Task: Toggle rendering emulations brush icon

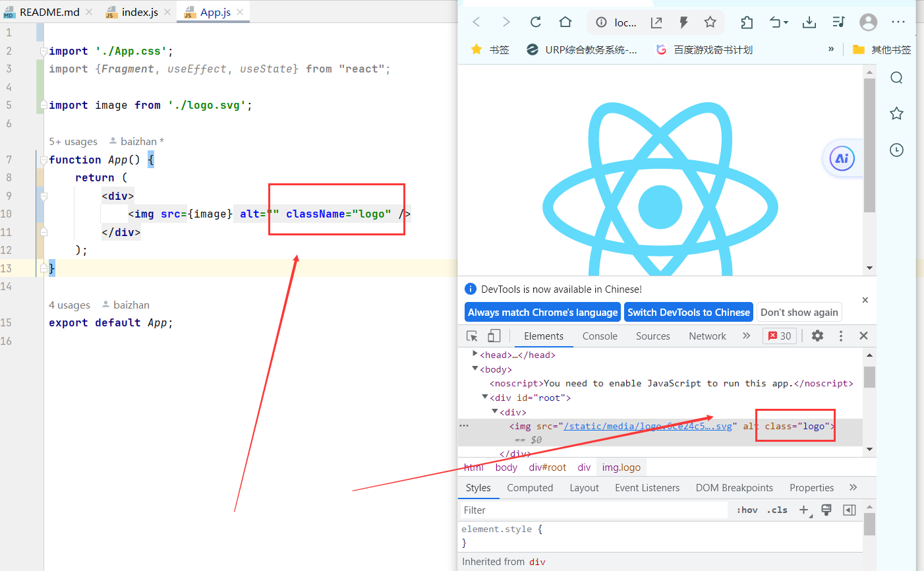Action: 826,510
